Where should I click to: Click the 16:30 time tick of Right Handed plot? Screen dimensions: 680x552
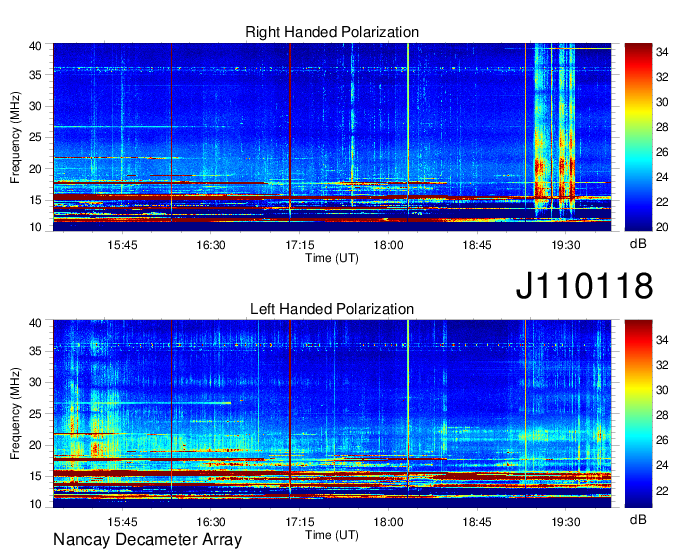(x=211, y=245)
